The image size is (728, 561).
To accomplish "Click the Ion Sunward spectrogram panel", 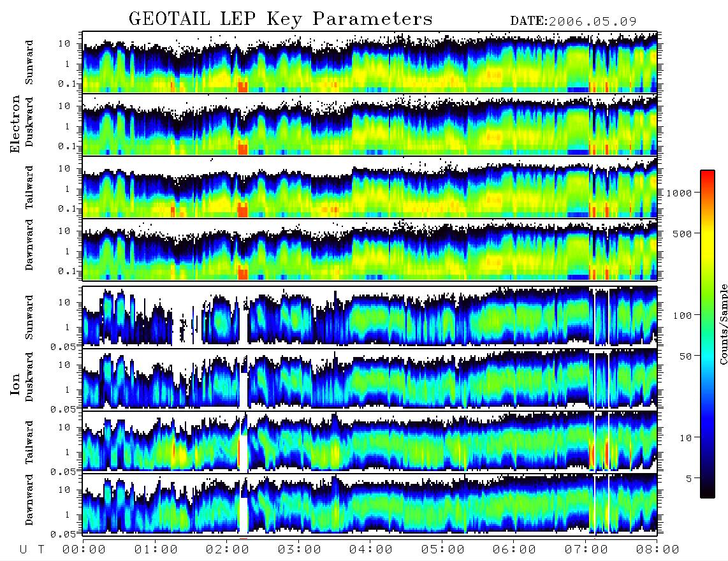I will [x=370, y=316].
